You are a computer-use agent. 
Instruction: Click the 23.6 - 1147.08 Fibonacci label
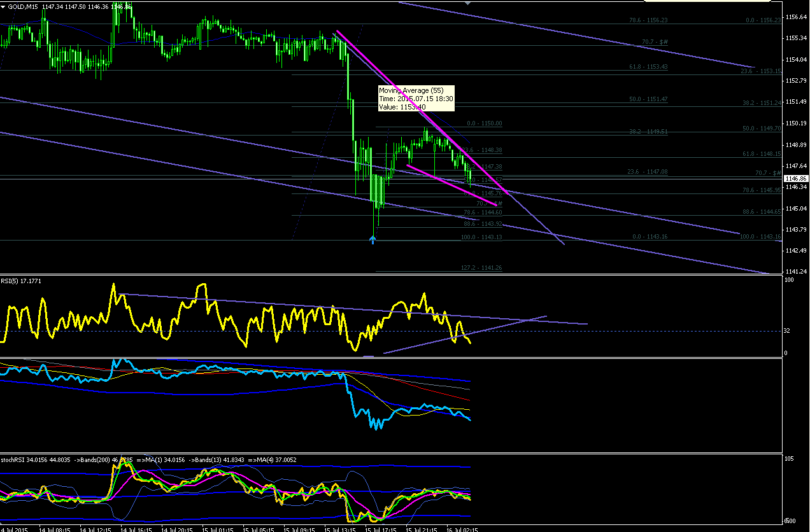[x=648, y=172]
